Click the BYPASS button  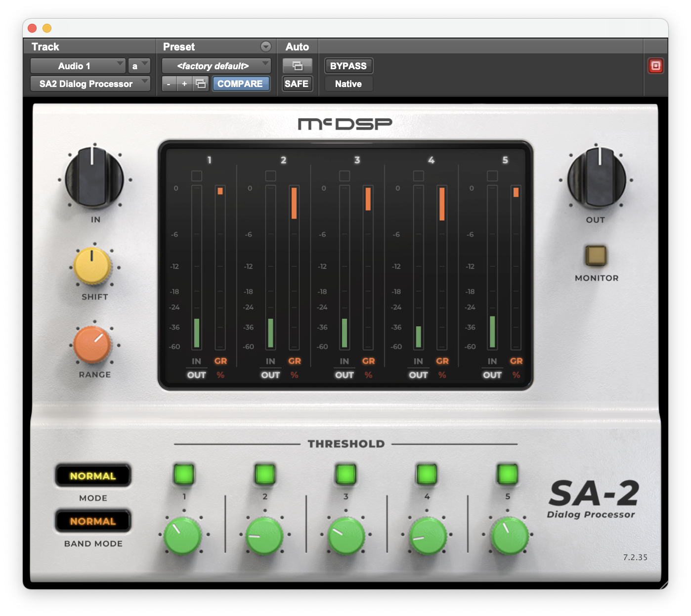[348, 66]
